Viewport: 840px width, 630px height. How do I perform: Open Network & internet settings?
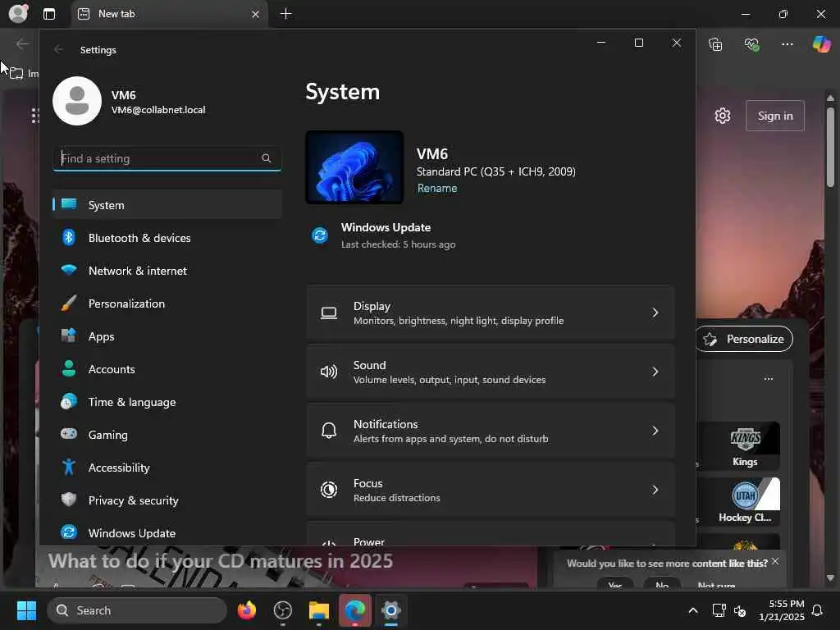click(167, 271)
